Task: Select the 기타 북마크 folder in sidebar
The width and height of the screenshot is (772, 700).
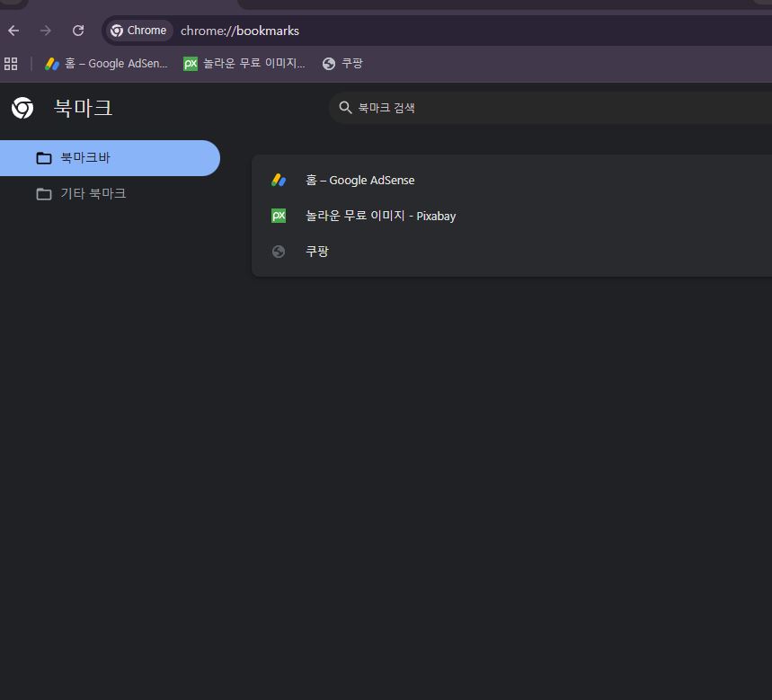Action: [x=110, y=194]
